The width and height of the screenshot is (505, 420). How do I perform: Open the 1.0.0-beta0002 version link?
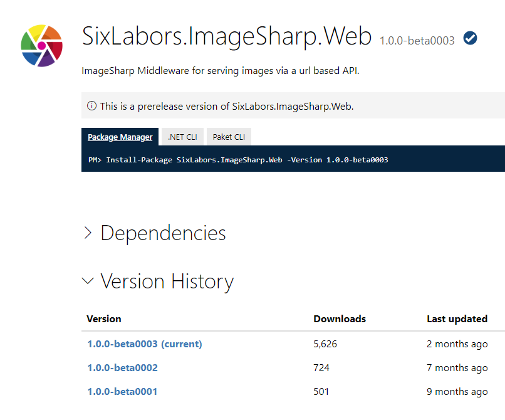[x=122, y=367]
